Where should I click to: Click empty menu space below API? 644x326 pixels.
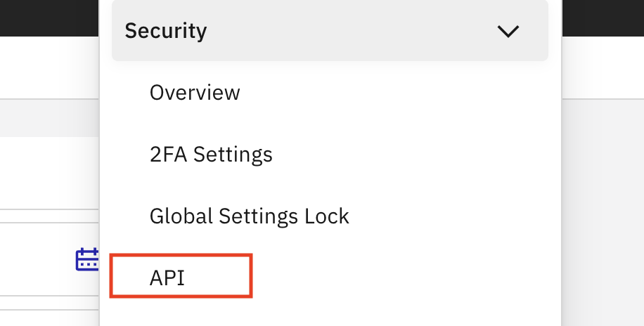pyautogui.click(x=330, y=313)
